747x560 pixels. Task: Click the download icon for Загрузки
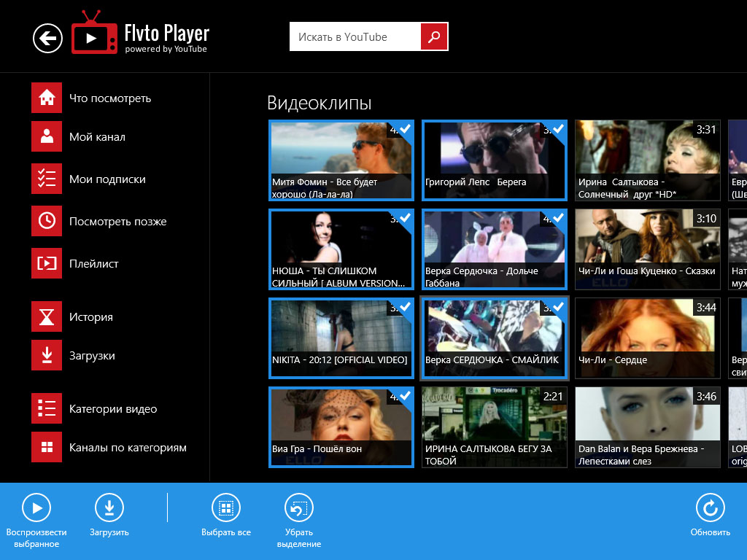click(47, 355)
